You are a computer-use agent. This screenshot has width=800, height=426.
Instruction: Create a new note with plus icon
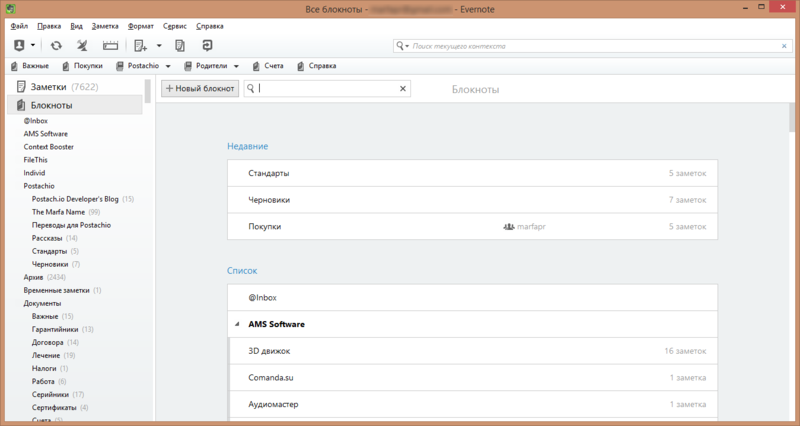pos(140,45)
